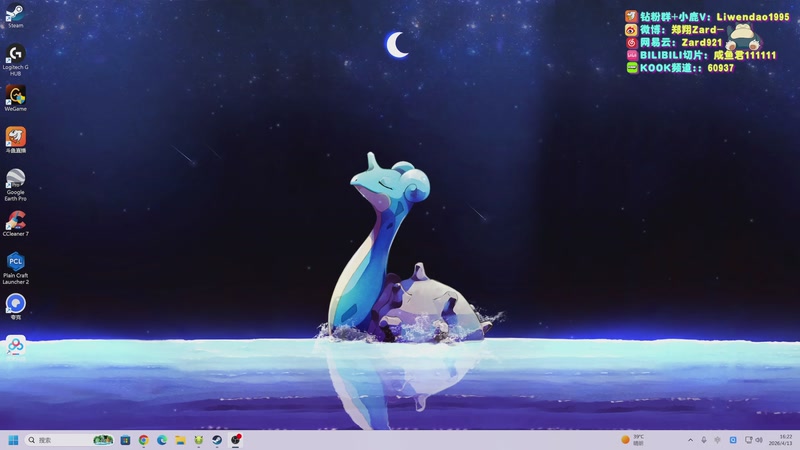Open the Steam desktop shortcut
Viewport: 800px width, 450px height.
15,15
